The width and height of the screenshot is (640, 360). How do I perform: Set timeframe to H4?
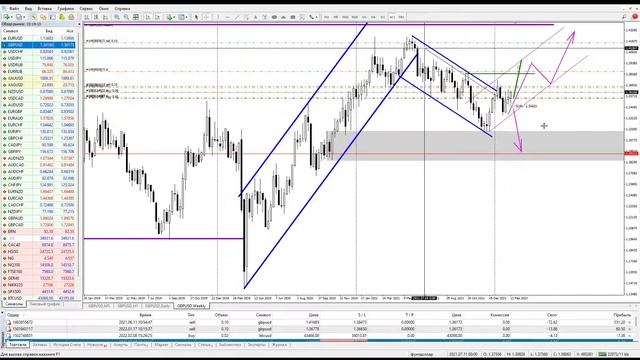coord(373,17)
